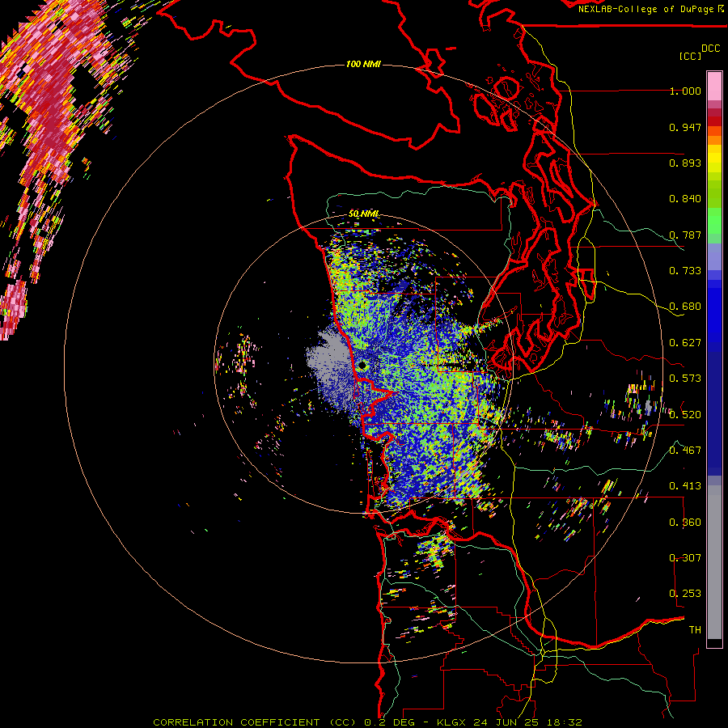The width and height of the screenshot is (728, 728).
Task: Click the 0.2 DEG elevation text
Action: point(391,722)
